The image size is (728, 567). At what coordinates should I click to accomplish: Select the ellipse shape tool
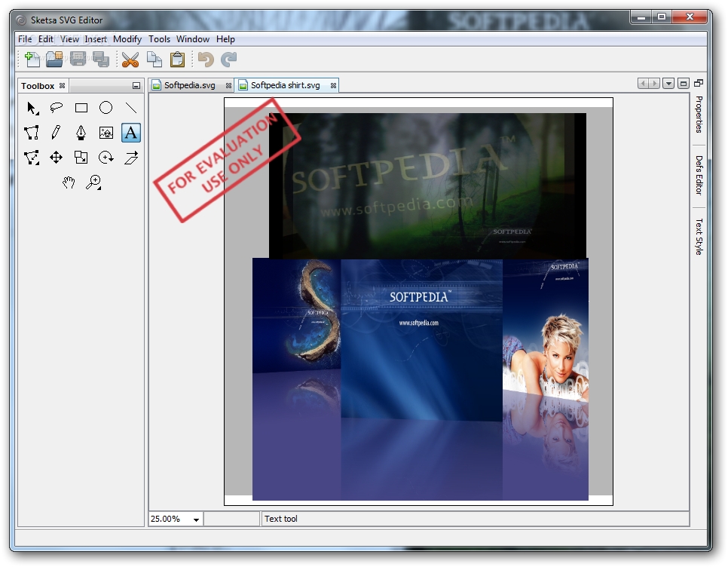[x=106, y=109]
